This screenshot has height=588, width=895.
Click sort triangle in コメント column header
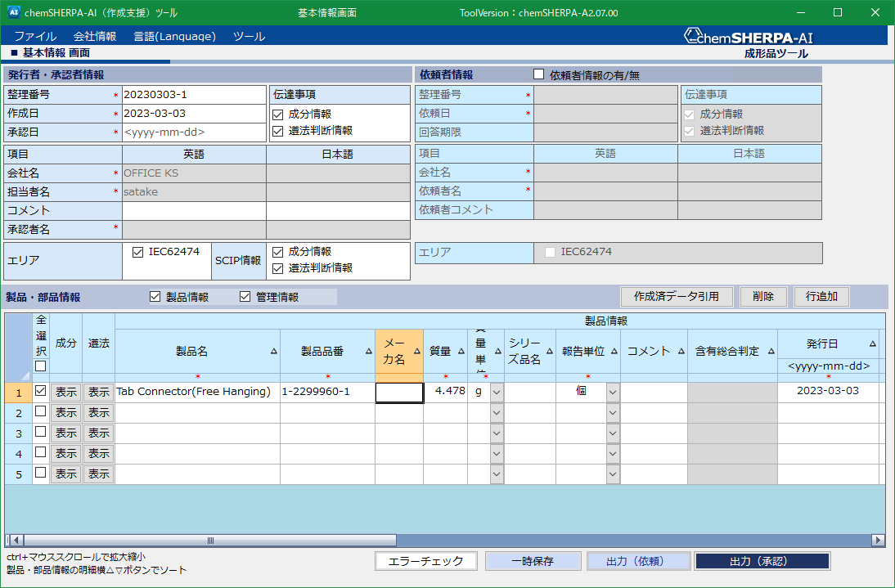click(x=679, y=352)
